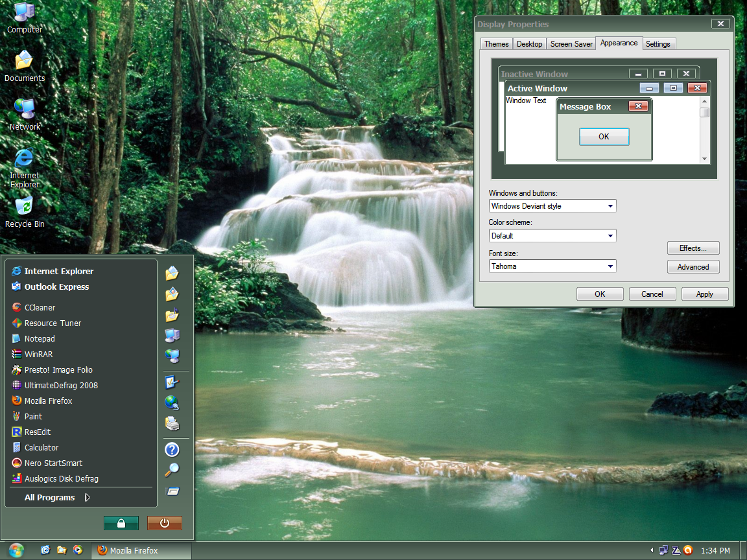This screenshot has width=747, height=560.
Task: Open the Font size dropdown showing Tahoma
Action: coord(552,266)
